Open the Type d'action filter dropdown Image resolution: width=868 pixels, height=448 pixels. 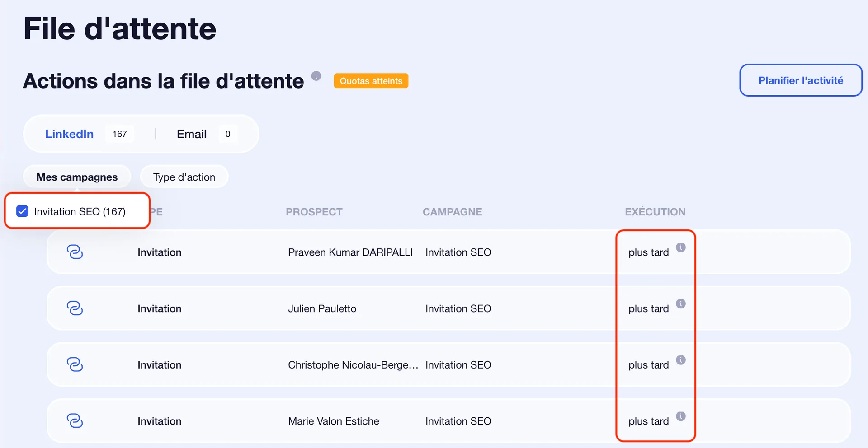pyautogui.click(x=184, y=177)
